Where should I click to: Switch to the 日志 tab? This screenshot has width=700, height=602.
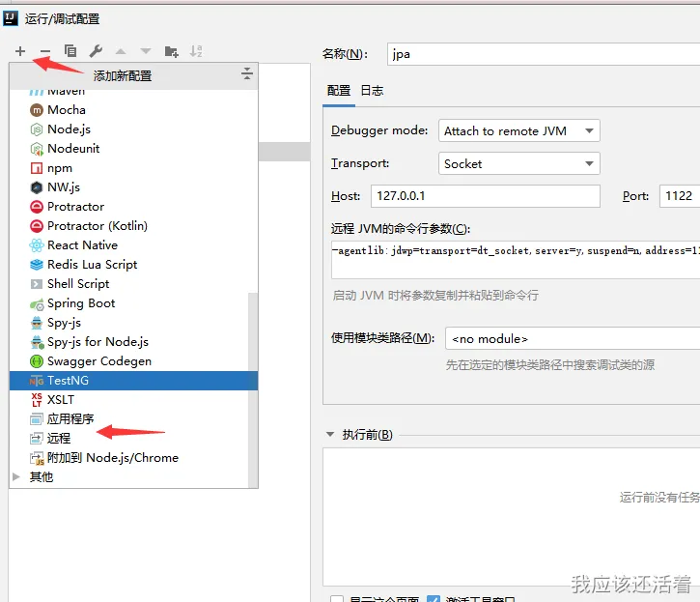click(x=372, y=91)
